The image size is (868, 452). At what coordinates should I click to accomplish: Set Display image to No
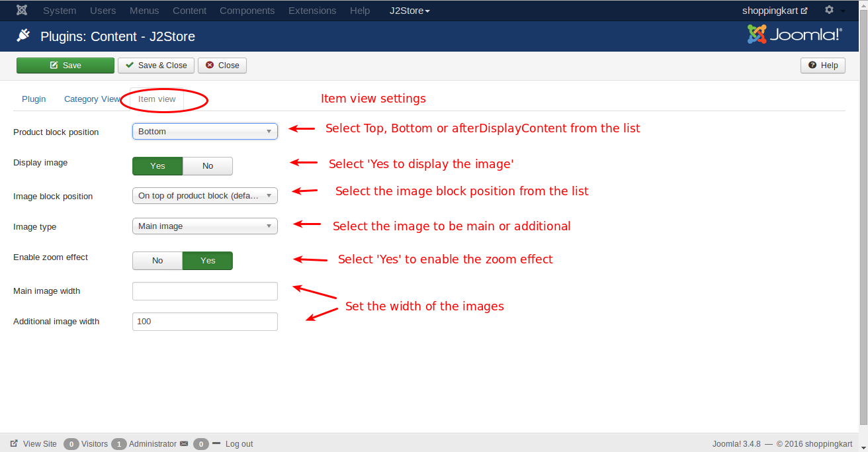(x=207, y=165)
